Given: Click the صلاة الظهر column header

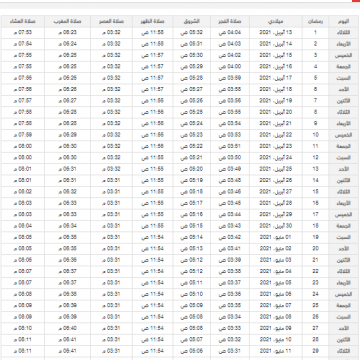Looking at the screenshot, I should (x=153, y=21).
